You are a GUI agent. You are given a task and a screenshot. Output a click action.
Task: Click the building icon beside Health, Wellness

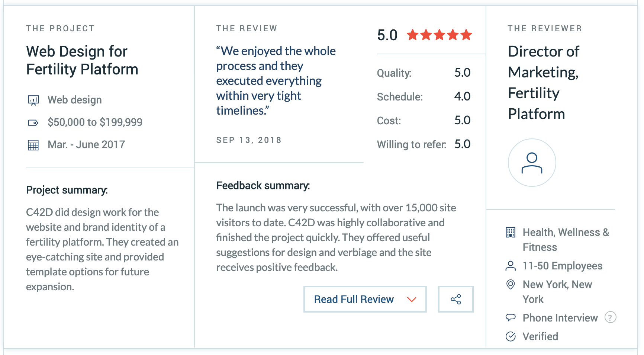click(511, 232)
